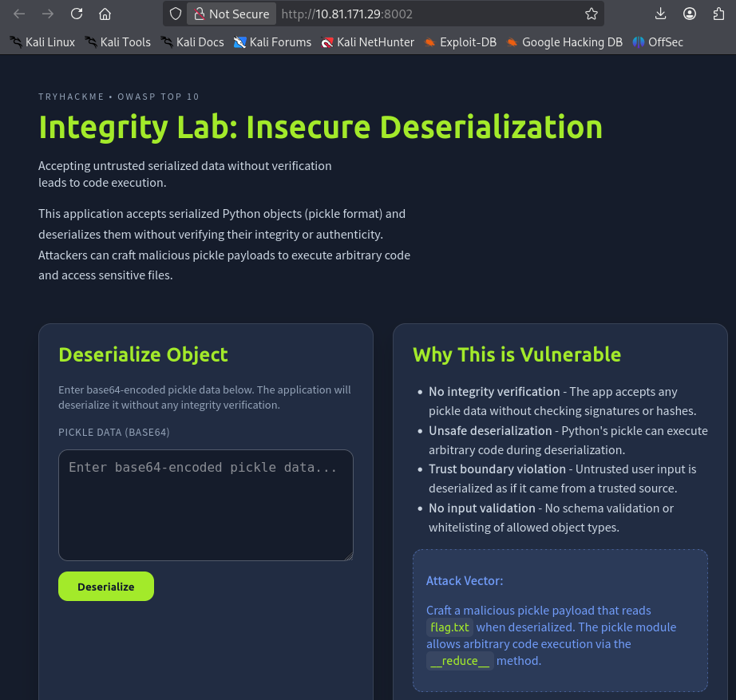Click the 'Attack Vector:' label
This screenshot has width=736, height=700.
(465, 581)
